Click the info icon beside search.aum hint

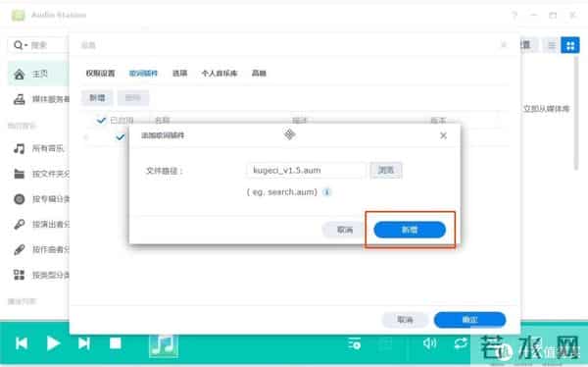[327, 192]
